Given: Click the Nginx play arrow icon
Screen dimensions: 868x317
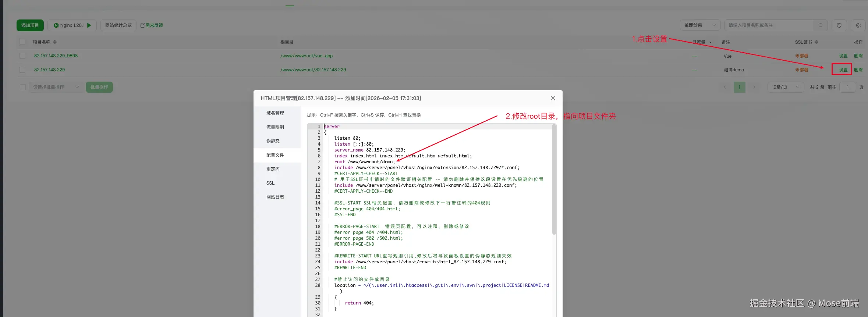Looking at the screenshot, I should 89,25.
